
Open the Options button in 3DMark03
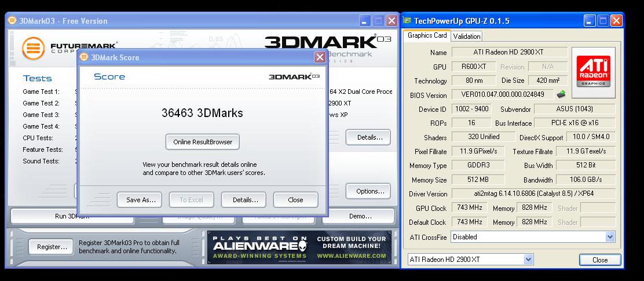(x=368, y=191)
